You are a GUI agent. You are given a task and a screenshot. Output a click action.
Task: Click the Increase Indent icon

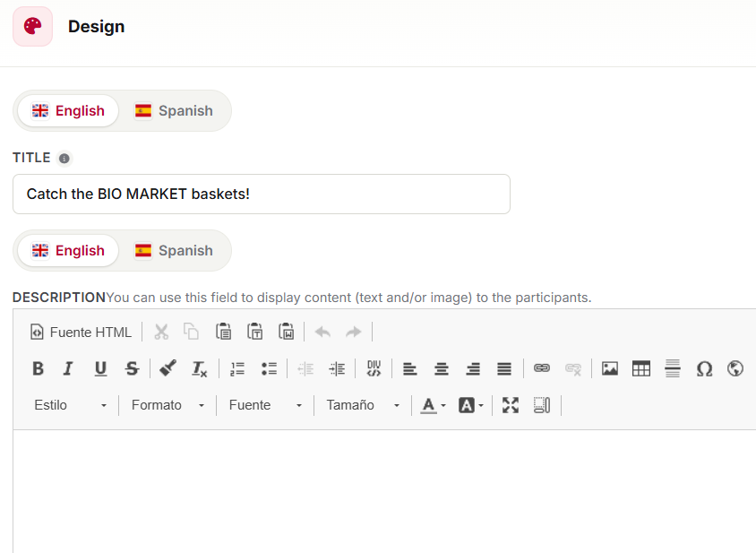[337, 369]
